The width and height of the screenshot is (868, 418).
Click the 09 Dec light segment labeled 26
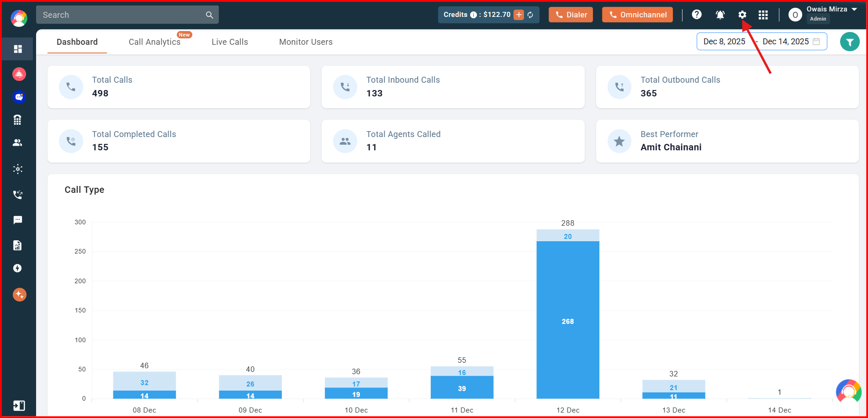pos(250,383)
